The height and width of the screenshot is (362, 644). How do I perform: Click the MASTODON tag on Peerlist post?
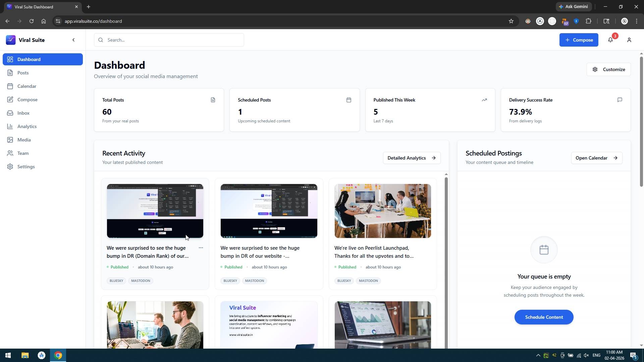pos(368,281)
